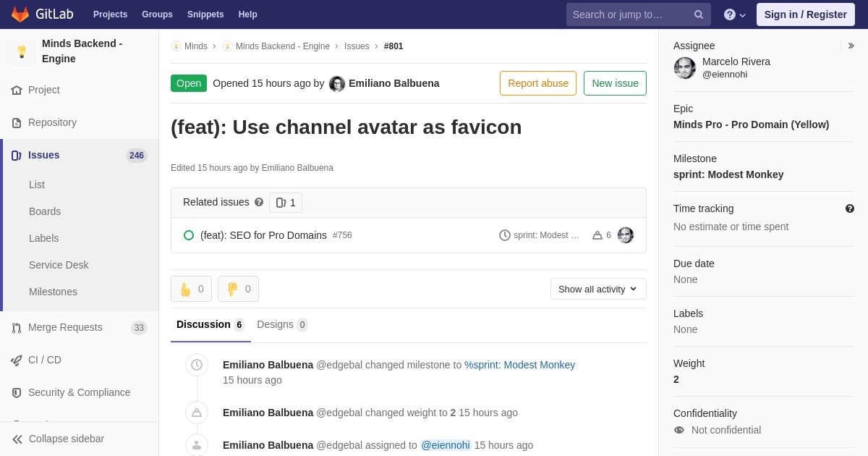Screen dimensions: 868x456
Task: Open Emiliano Balbuena's author profile link
Action: [x=394, y=83]
